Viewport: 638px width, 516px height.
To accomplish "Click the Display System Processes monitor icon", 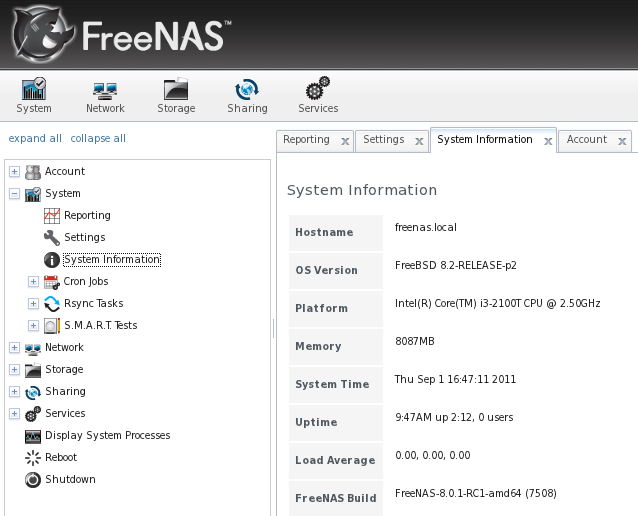I will 33,436.
